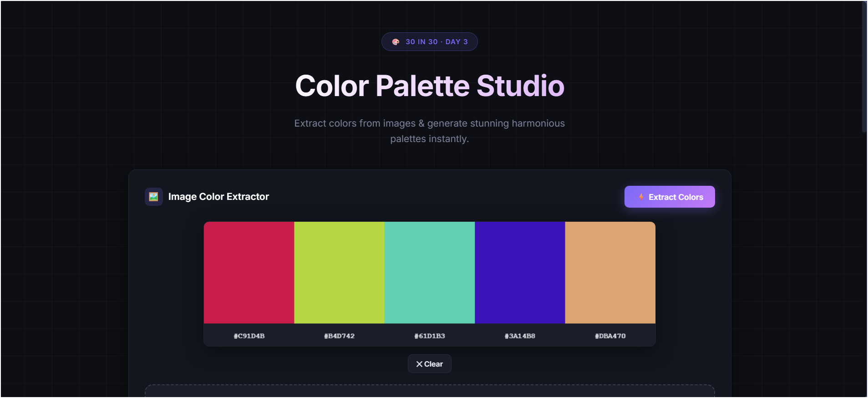Copy the hex code #B4D742
This screenshot has height=398, width=868.
339,336
